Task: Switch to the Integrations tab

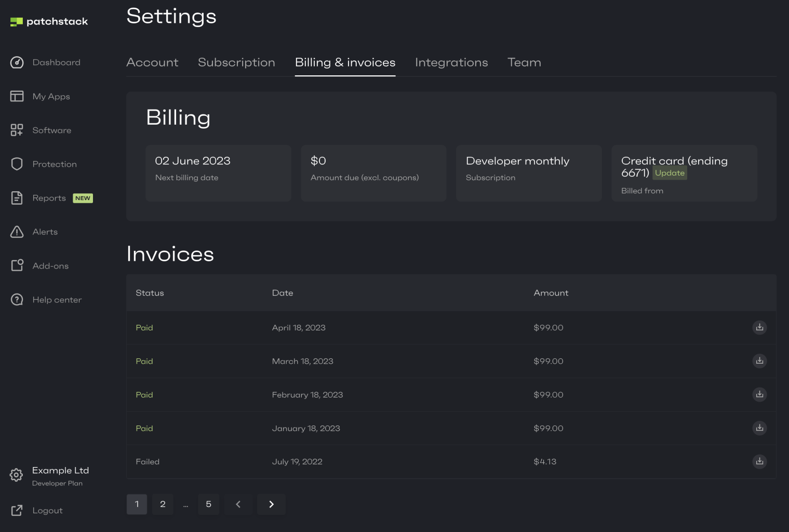Action: click(451, 62)
